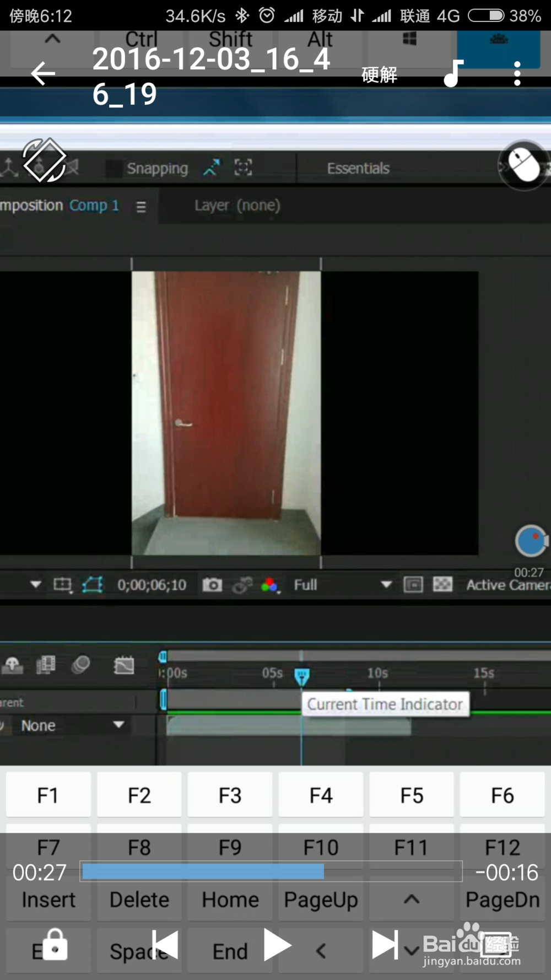Screen dimensions: 551x980
Task: Enable the Snapping checkbox
Action: coord(114,168)
